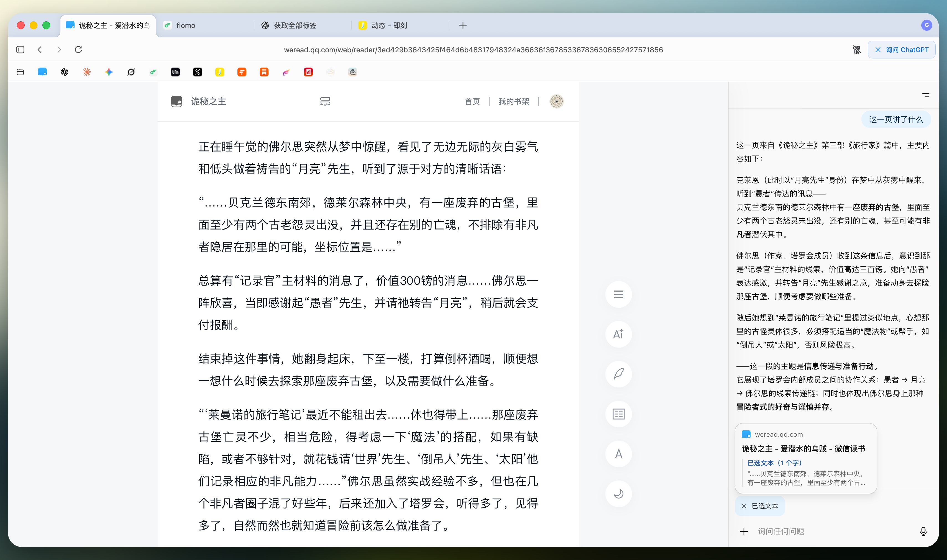
Task: Close the 询问 ChatGPT sidebar toggle
Action: click(901, 50)
